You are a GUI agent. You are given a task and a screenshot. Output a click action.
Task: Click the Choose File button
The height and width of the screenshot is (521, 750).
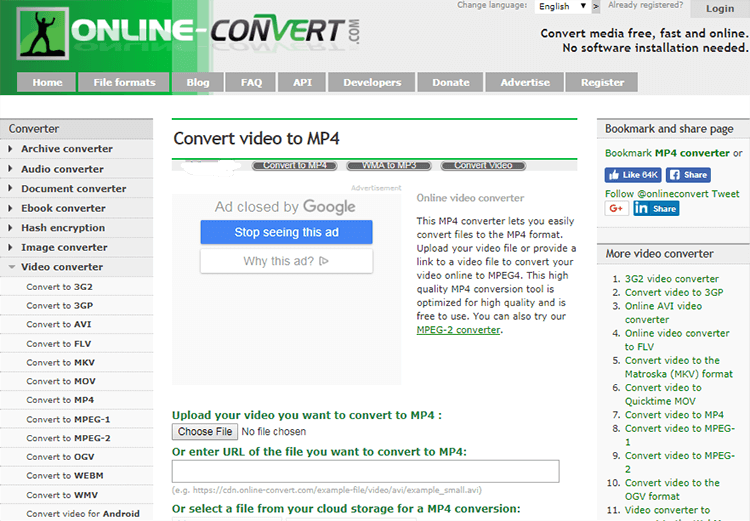[x=205, y=432]
